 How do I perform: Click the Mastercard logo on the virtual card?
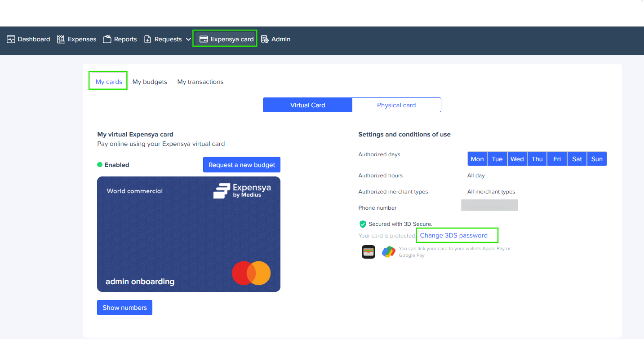[x=251, y=273]
